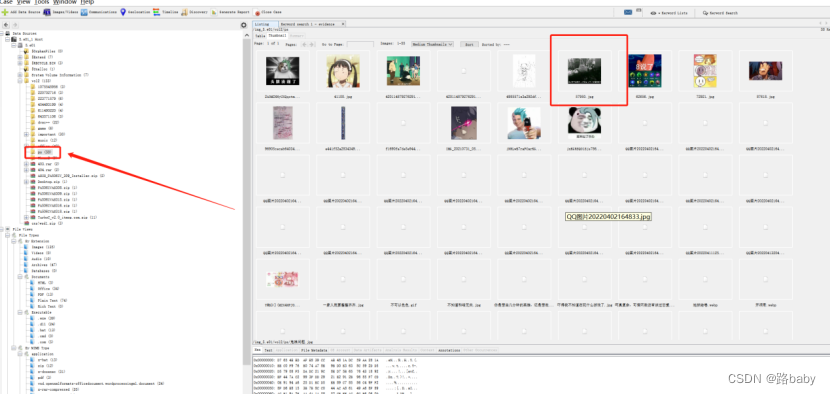Collapse the By Extension node
Viewport: 831px width, 395px height.
tap(13, 241)
